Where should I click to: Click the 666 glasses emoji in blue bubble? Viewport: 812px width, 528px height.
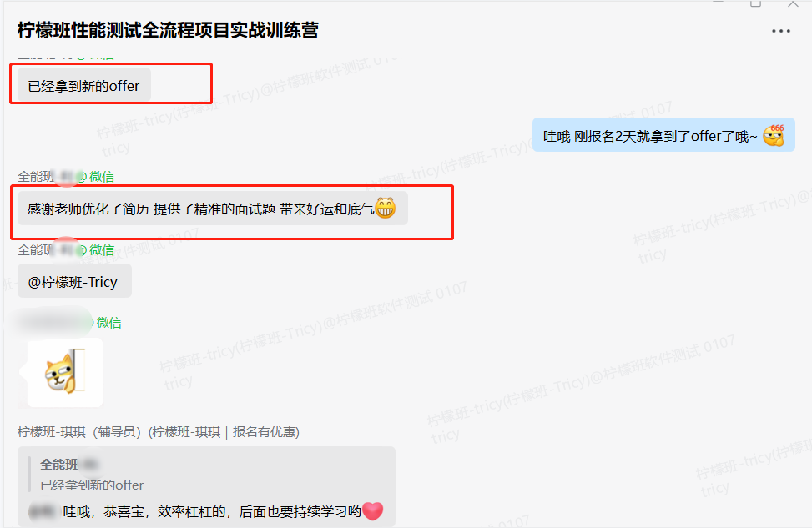[x=774, y=136]
